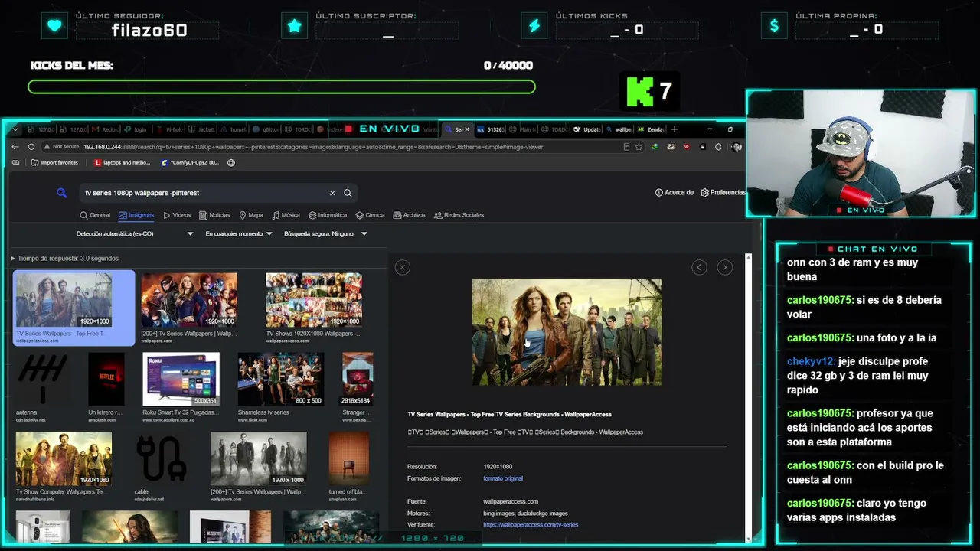Click the '1920×1080' Resolución value
980x551 pixels.
[x=498, y=467]
